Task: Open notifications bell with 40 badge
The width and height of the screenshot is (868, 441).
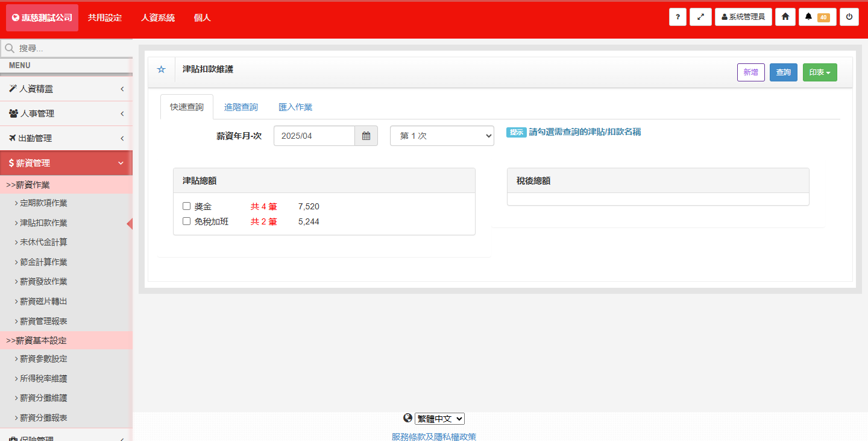Action: (x=817, y=17)
